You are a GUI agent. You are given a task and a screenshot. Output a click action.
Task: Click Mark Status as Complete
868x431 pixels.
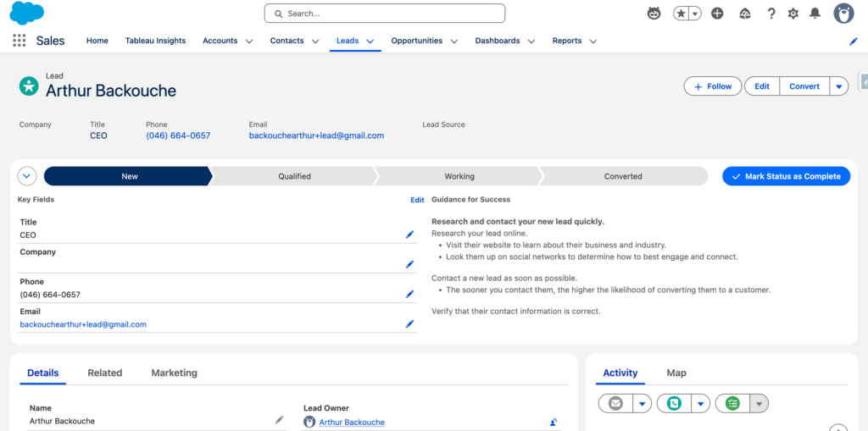click(786, 176)
